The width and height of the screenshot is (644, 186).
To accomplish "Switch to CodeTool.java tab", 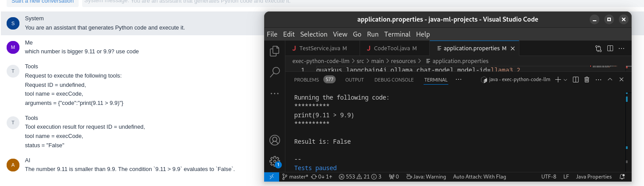I will tap(395, 48).
